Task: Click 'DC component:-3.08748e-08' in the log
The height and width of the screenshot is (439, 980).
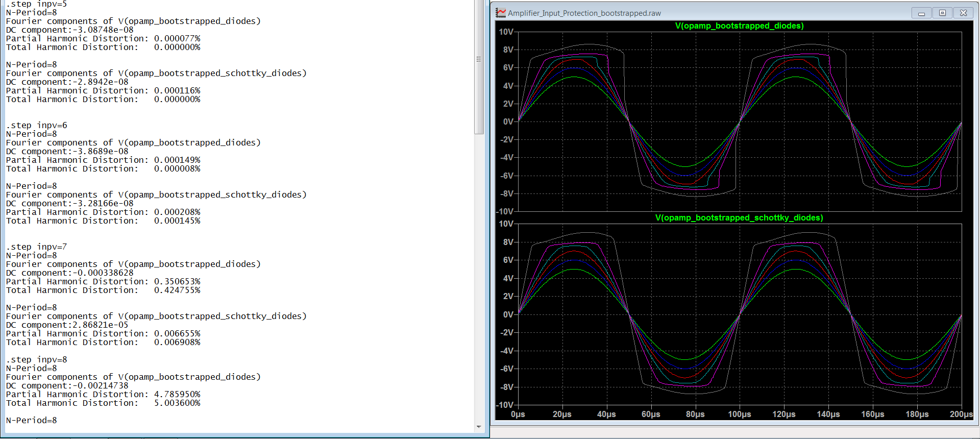Action: 70,30
